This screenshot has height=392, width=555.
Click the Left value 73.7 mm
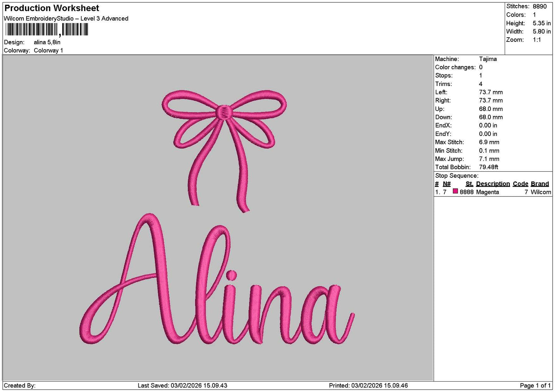(491, 92)
